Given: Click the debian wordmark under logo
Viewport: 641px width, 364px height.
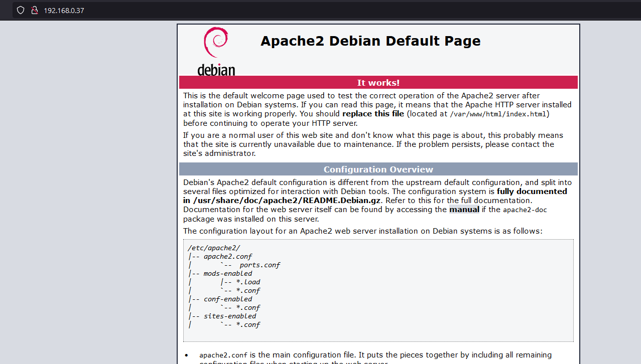Looking at the screenshot, I should click(216, 70).
